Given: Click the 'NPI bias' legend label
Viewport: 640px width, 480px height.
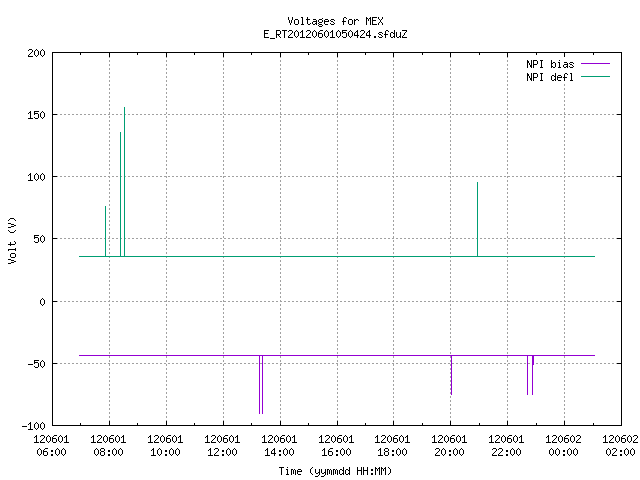Looking at the screenshot, I should (550, 64).
